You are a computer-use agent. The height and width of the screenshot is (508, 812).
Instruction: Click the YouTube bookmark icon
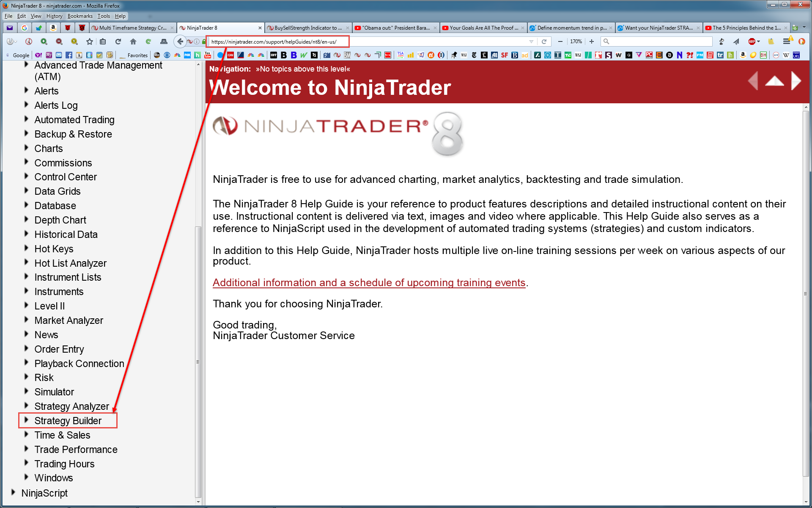(208, 55)
